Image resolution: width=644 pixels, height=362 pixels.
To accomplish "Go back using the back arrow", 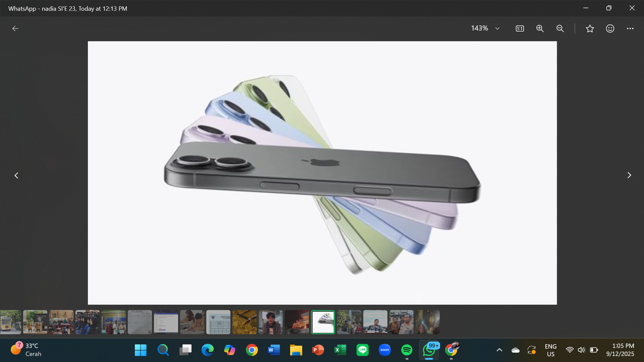I will coord(15,28).
